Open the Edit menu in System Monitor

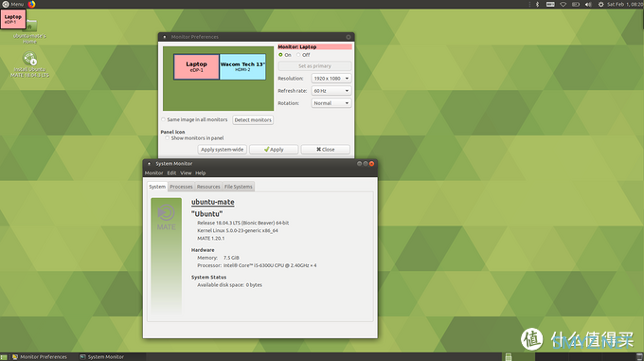(171, 172)
